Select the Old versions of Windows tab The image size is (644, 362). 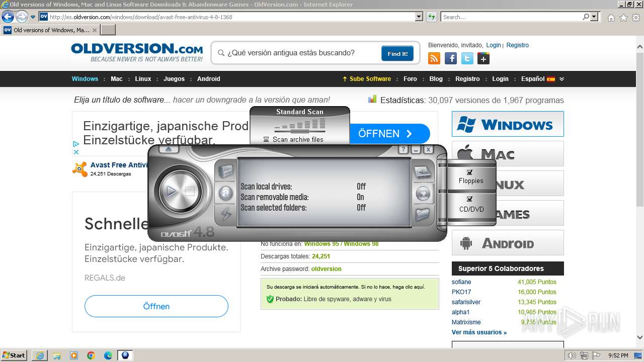(x=50, y=30)
